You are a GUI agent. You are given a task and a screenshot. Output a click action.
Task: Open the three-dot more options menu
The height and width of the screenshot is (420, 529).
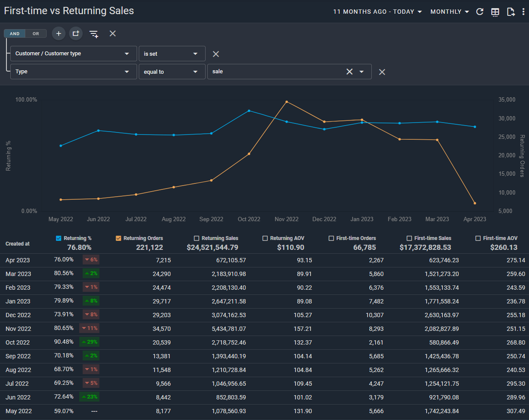tap(523, 12)
